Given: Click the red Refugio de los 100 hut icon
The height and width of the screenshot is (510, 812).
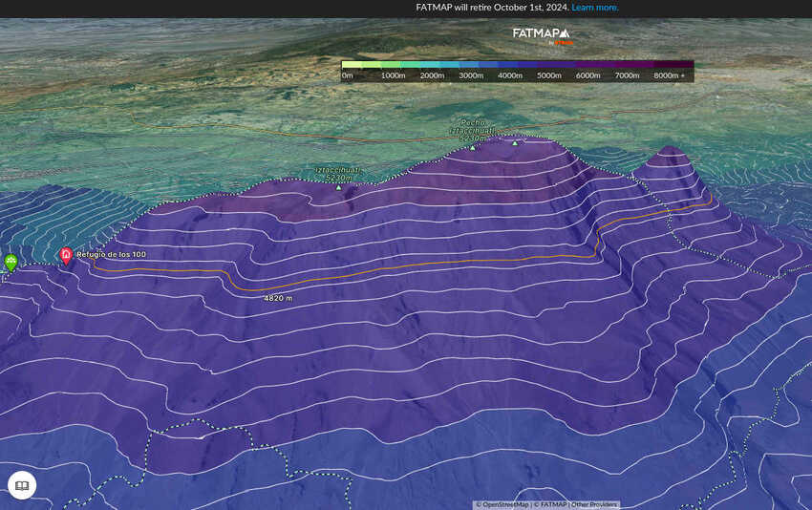Looking at the screenshot, I should 66,254.
